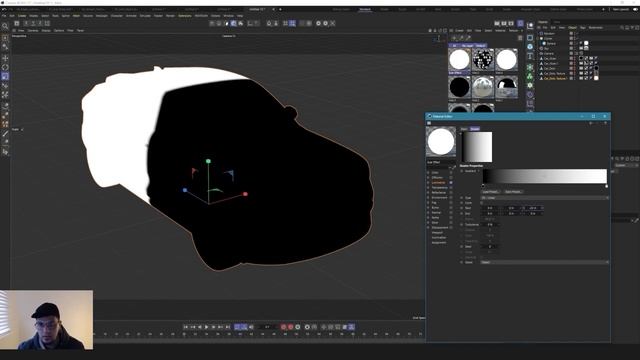Click the white gradient knot on right
640x360 pixels.
[606, 186]
